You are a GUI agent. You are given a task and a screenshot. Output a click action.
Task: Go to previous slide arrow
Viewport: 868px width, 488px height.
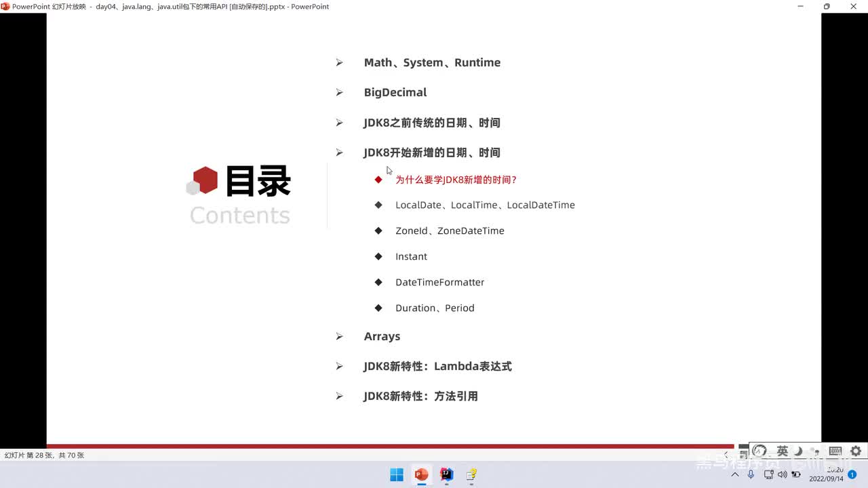[726, 455]
